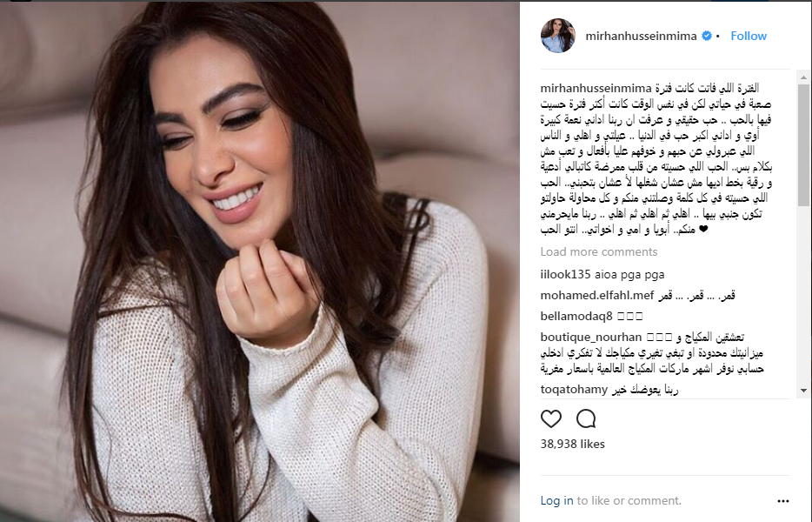Click the post photo of the woman
Screen dimensions: 812x522
point(260,262)
